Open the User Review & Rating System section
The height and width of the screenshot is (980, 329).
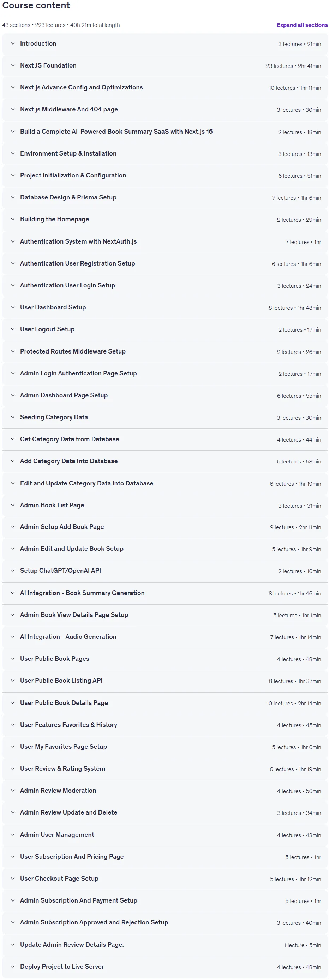(165, 769)
